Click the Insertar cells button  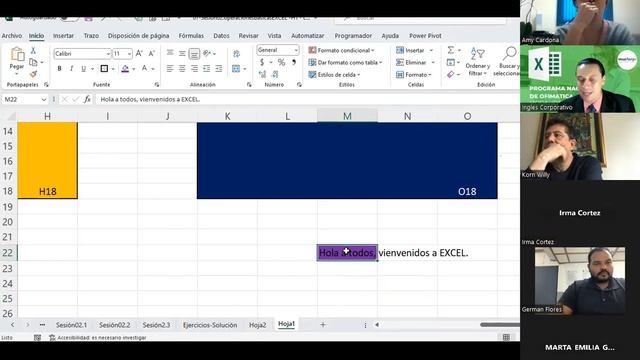414,50
